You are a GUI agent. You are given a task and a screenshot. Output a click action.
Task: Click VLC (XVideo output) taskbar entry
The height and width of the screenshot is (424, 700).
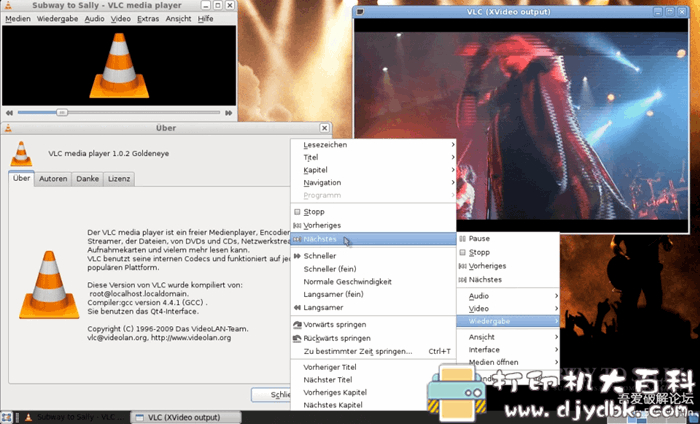point(185,417)
